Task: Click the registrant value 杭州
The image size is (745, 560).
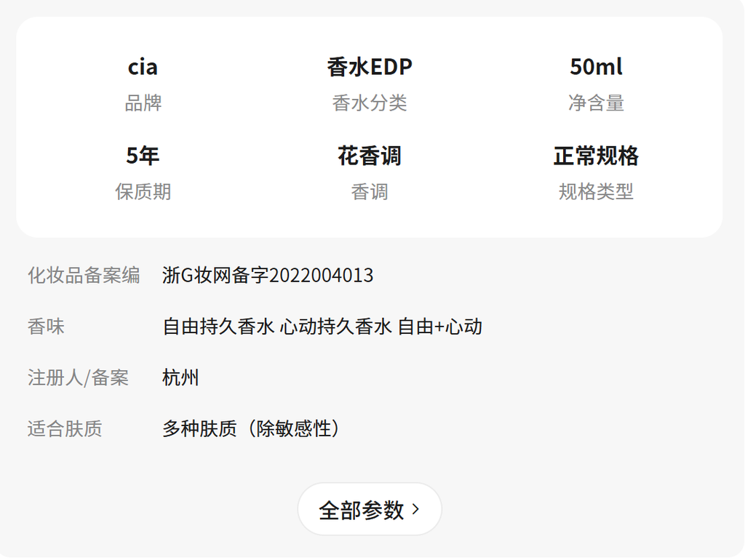Action: (181, 377)
